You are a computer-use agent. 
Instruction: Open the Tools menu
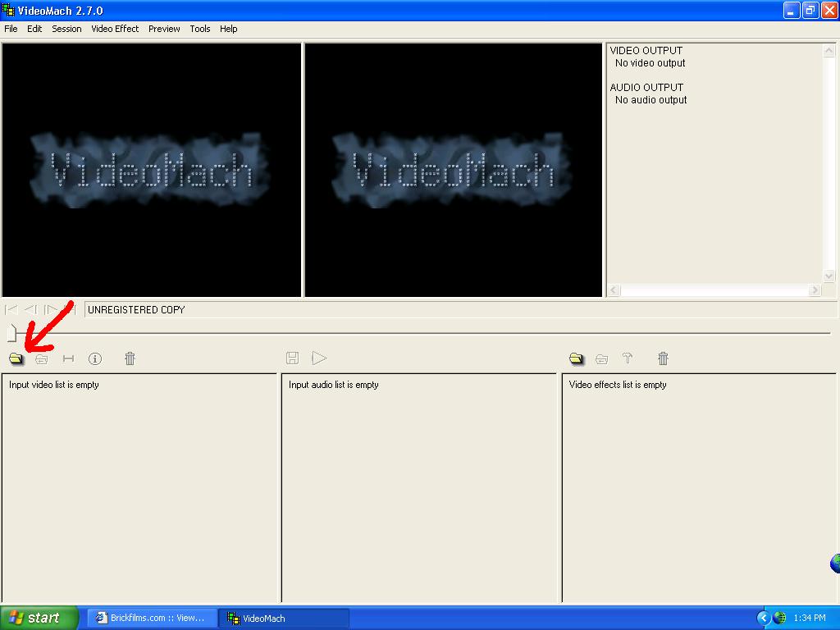[x=200, y=29]
